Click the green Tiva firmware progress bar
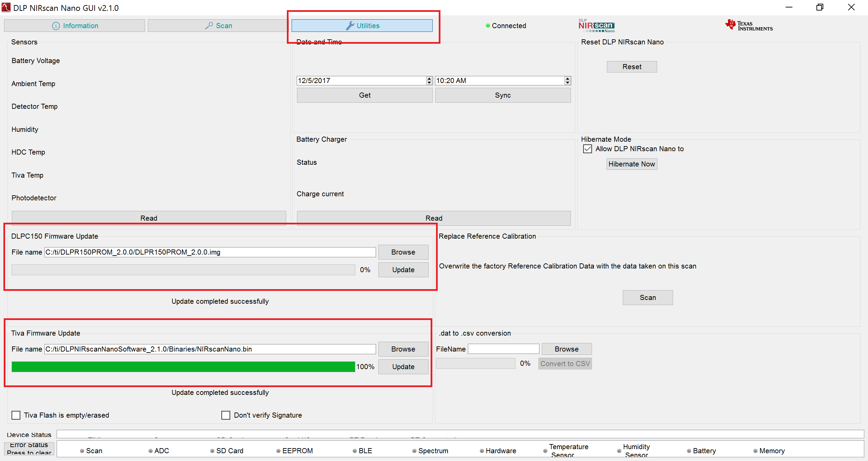The width and height of the screenshot is (868, 461). pos(183,367)
